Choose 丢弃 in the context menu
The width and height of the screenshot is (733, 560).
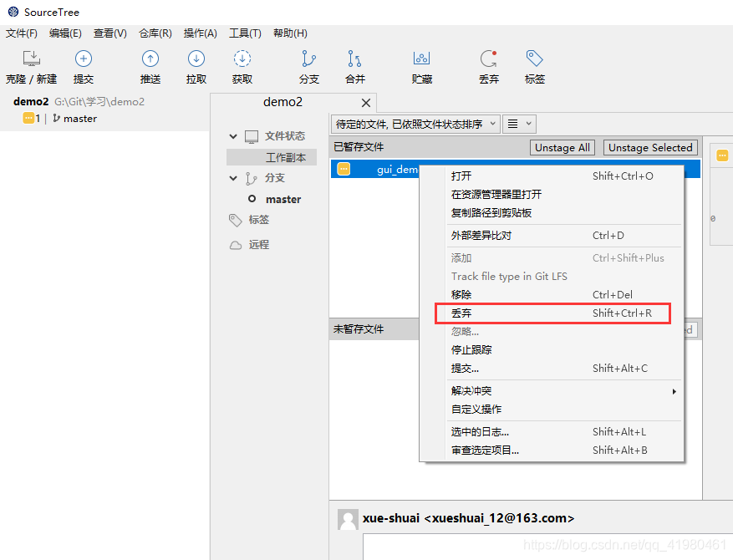pos(552,313)
